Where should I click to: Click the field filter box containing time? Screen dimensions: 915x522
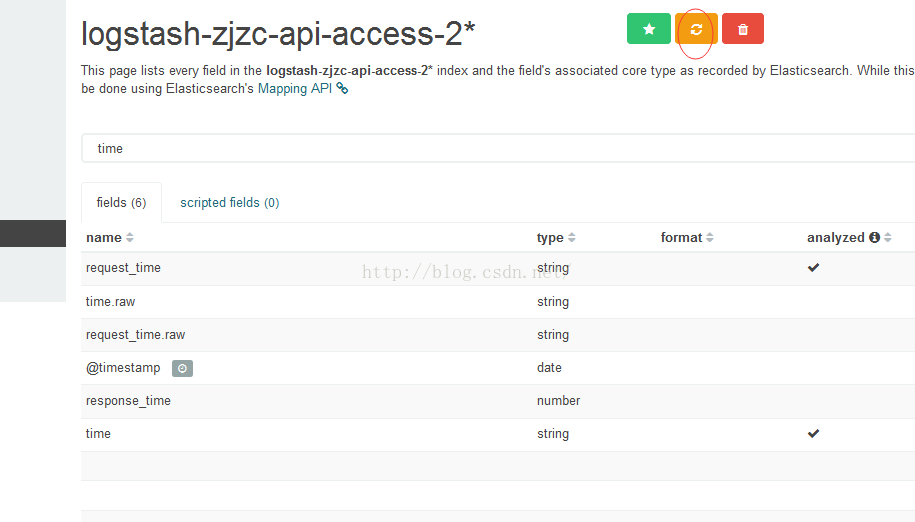tap(498, 148)
